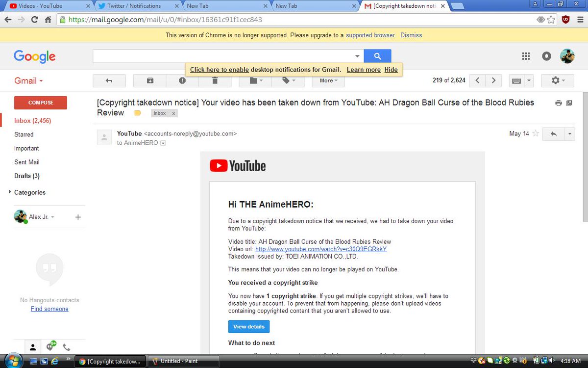This screenshot has height=368, width=588.
Task: Open search options dropdown arrow
Action: point(357,56)
